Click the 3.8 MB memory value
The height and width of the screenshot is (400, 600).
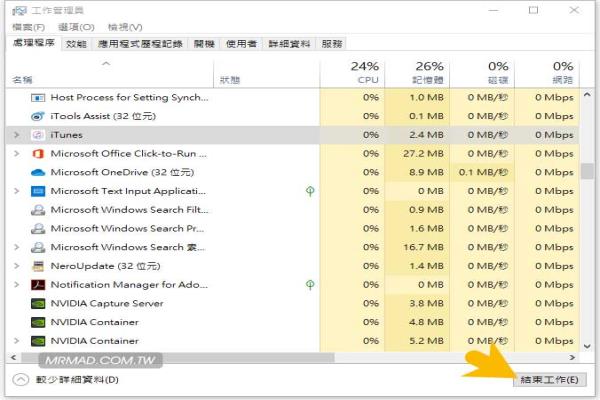pyautogui.click(x=426, y=304)
